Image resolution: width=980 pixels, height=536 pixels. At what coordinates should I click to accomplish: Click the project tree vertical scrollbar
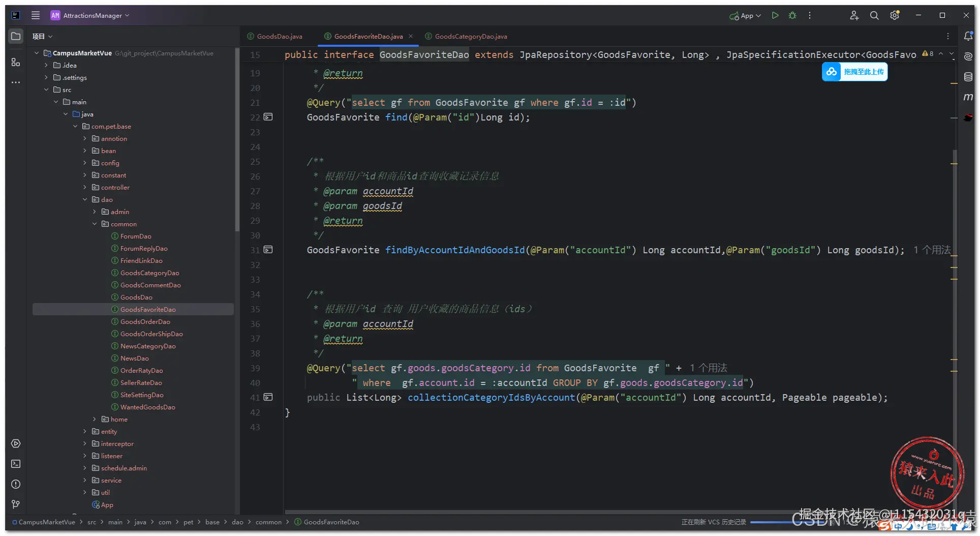[x=237, y=140]
